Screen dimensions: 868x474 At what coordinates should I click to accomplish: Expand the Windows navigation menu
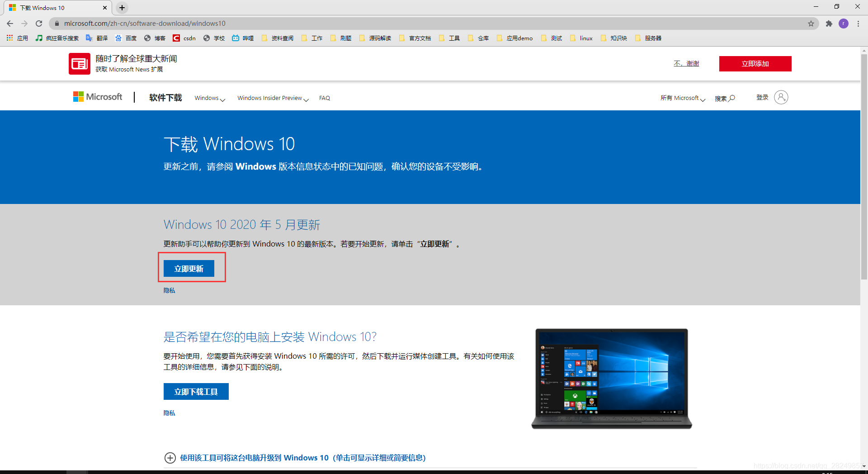tap(210, 98)
